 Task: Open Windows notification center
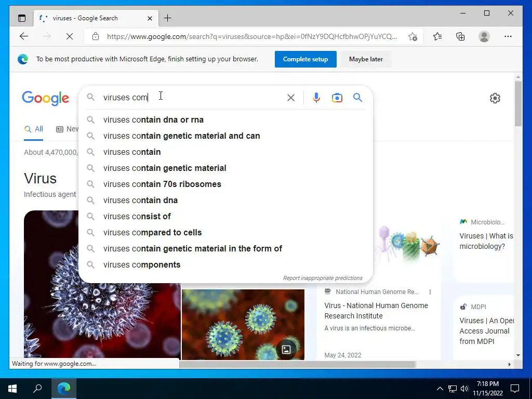[515, 389]
